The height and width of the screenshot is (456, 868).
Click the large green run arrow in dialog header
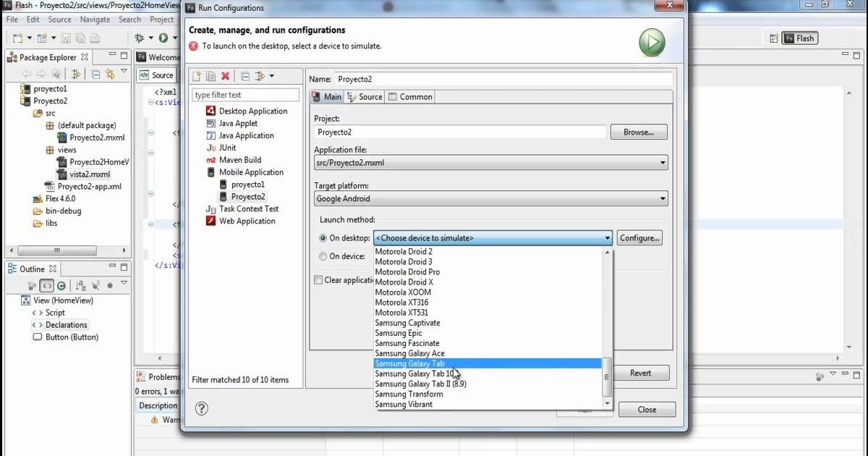652,43
